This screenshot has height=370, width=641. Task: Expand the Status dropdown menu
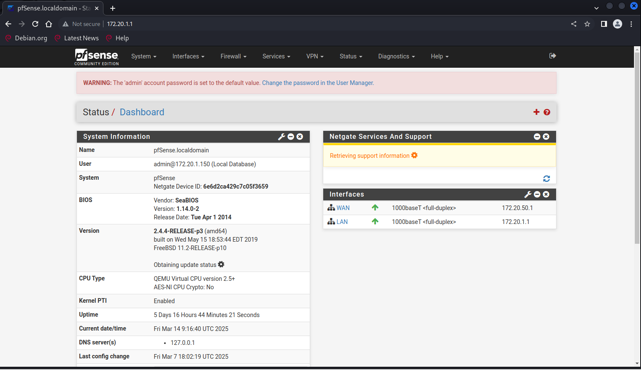point(350,56)
